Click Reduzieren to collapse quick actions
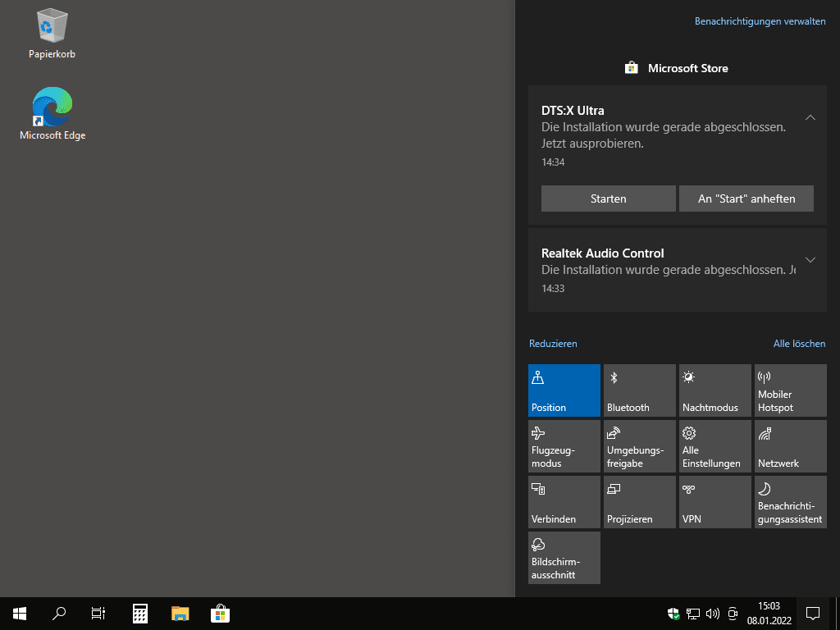The height and width of the screenshot is (630, 840). 553,344
